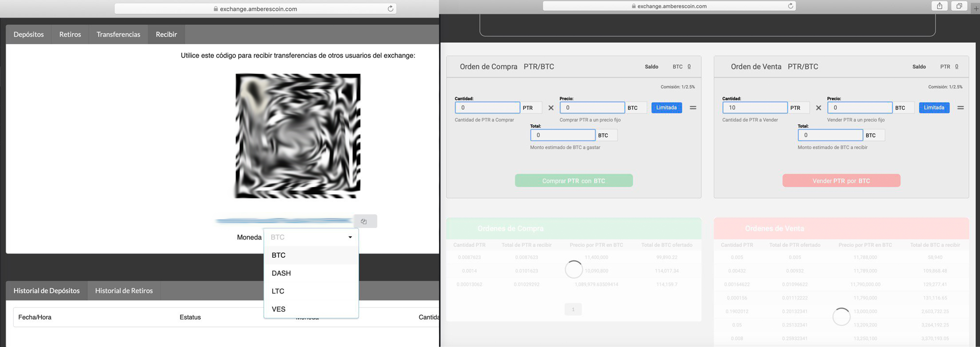Focus Total field in Orden de Venta
Screen dimensions: 980x347
tap(831, 135)
